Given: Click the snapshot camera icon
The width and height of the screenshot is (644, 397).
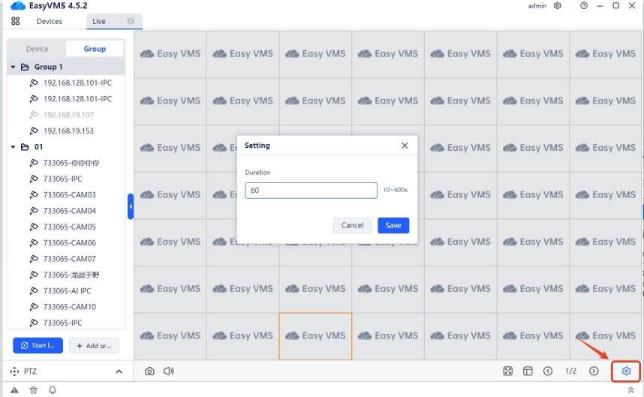Looking at the screenshot, I should pyautogui.click(x=150, y=371).
